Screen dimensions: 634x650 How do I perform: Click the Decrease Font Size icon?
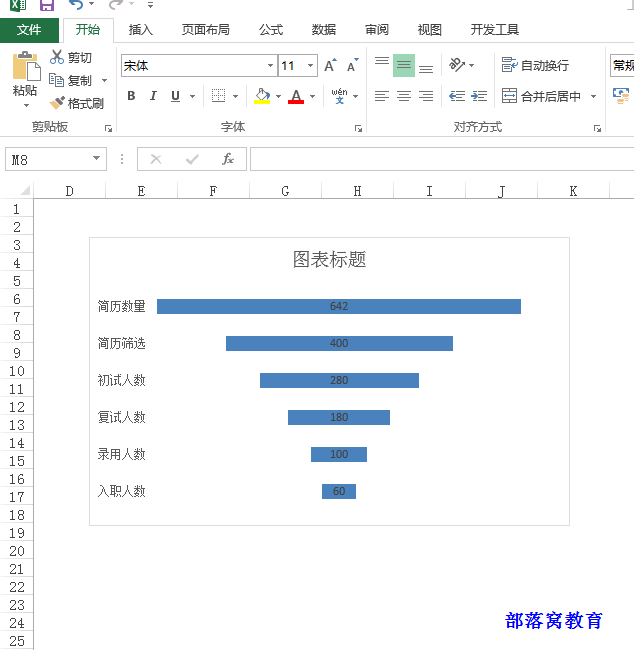pos(353,65)
